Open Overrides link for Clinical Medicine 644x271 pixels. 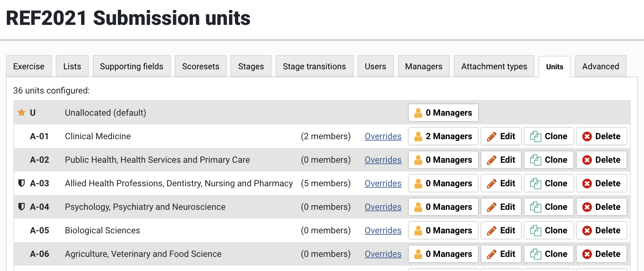[383, 137]
